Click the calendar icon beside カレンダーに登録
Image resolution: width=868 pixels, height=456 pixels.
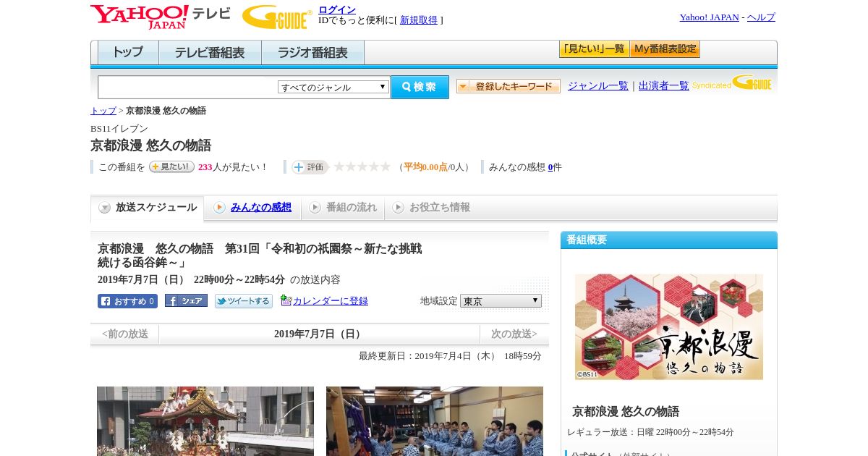286,300
